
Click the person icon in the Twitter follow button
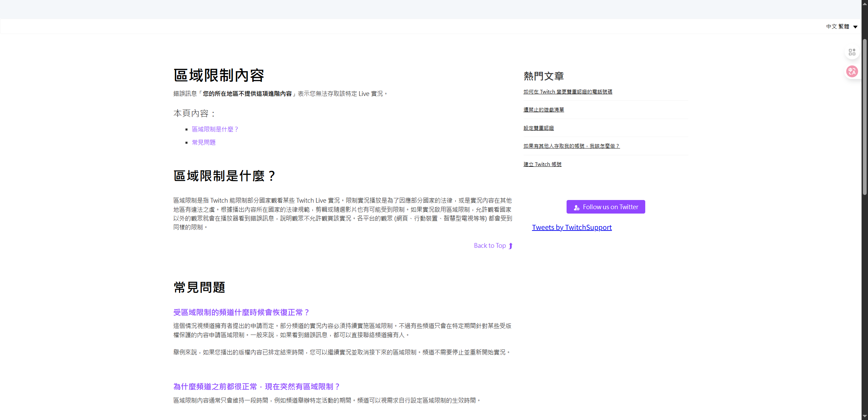[576, 207]
